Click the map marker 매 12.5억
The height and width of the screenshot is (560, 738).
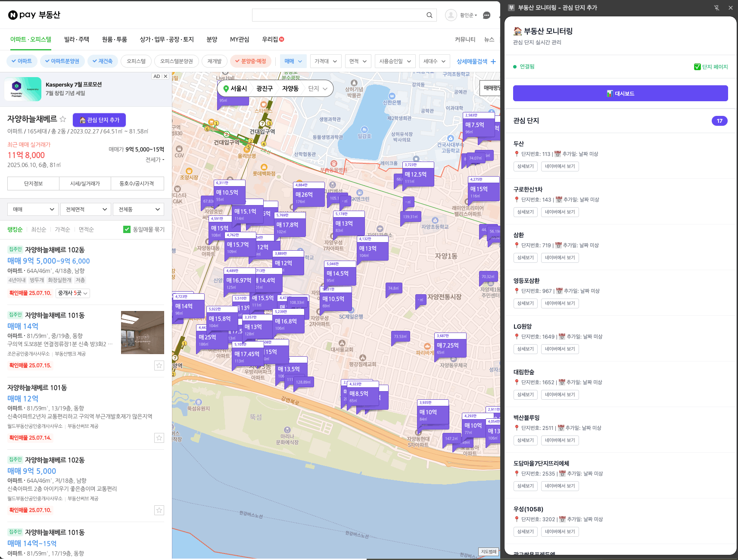(418, 174)
